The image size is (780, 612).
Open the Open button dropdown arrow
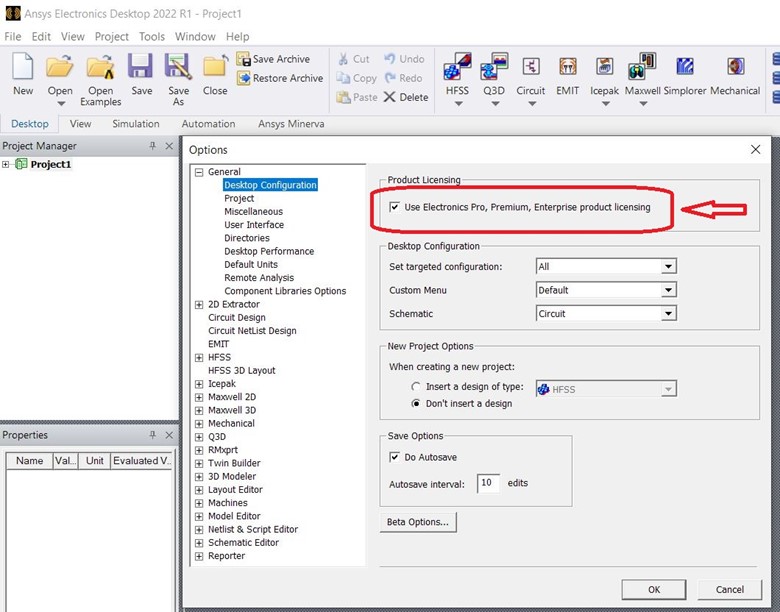click(61, 104)
